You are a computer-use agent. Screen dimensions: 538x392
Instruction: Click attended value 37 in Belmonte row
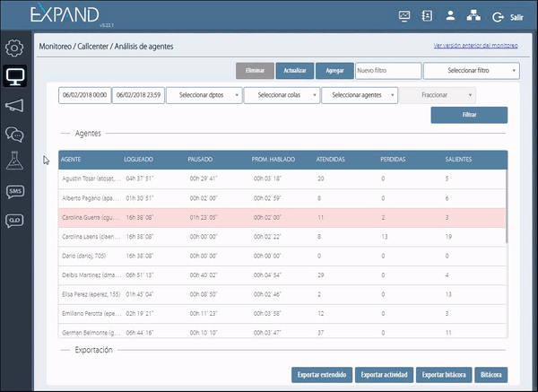coord(321,333)
